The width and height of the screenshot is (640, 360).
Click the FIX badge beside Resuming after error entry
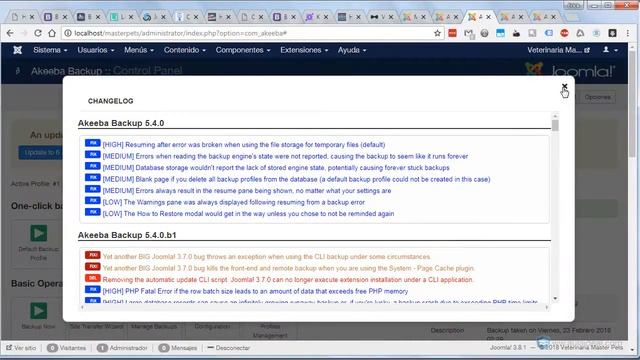[93, 143]
